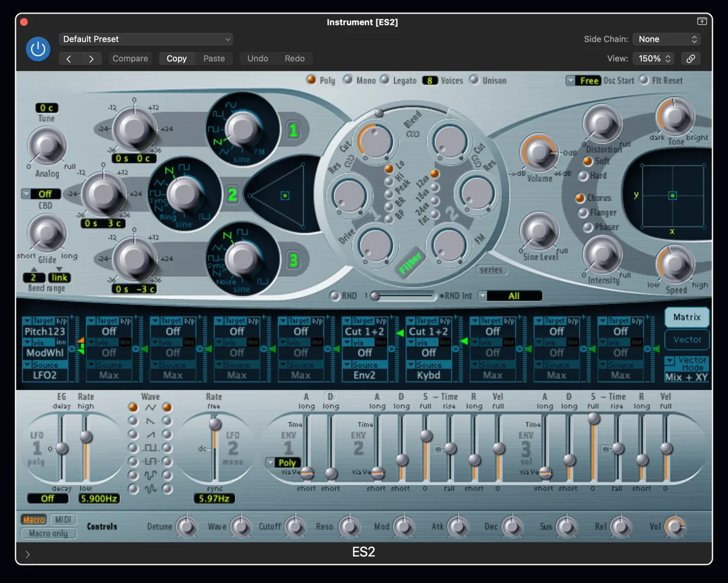Click oscillator 1 number button
728x583 pixels.
coord(293,130)
